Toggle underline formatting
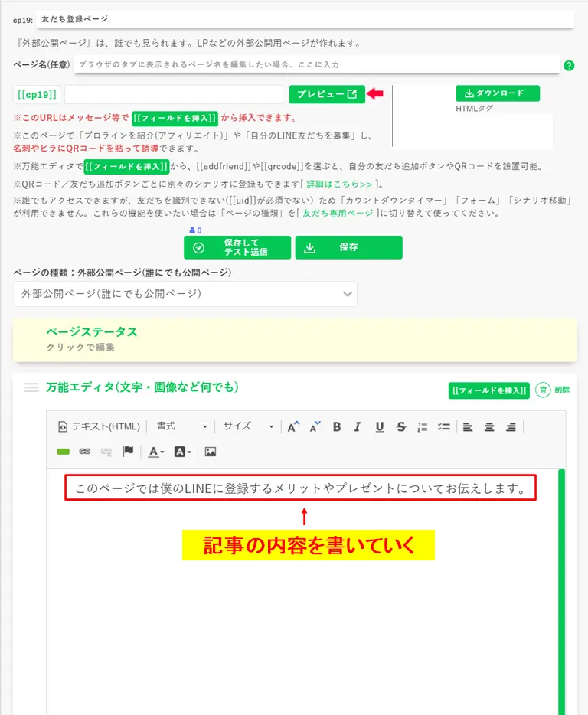 click(x=380, y=427)
